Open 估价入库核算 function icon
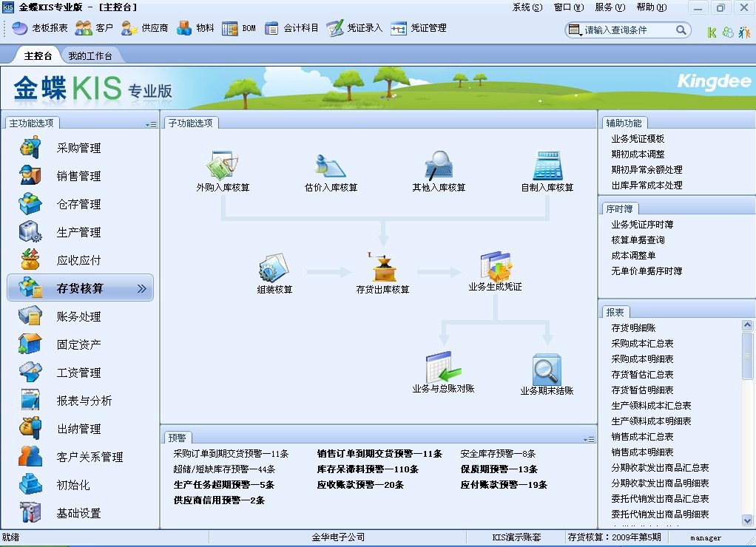756x547 pixels. point(330,166)
